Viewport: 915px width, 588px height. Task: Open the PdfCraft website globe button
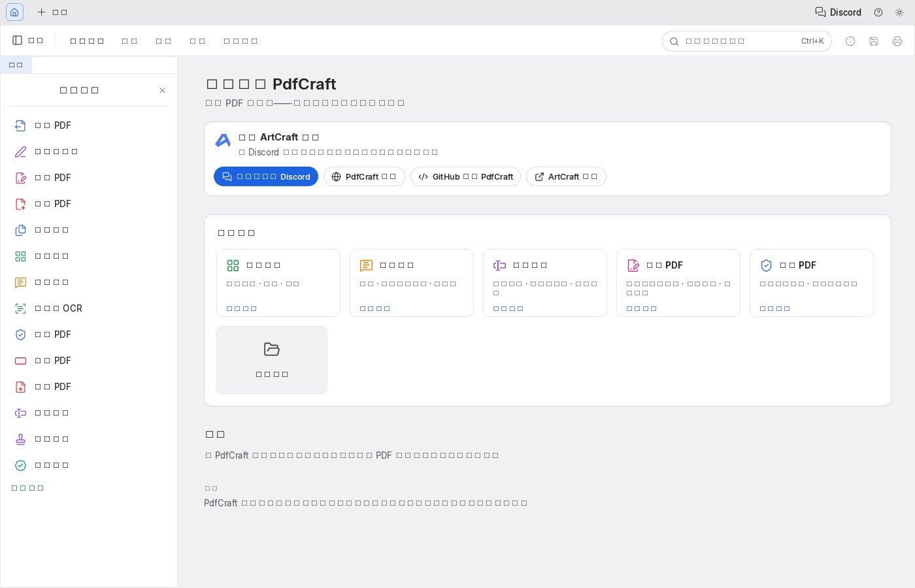(x=364, y=176)
